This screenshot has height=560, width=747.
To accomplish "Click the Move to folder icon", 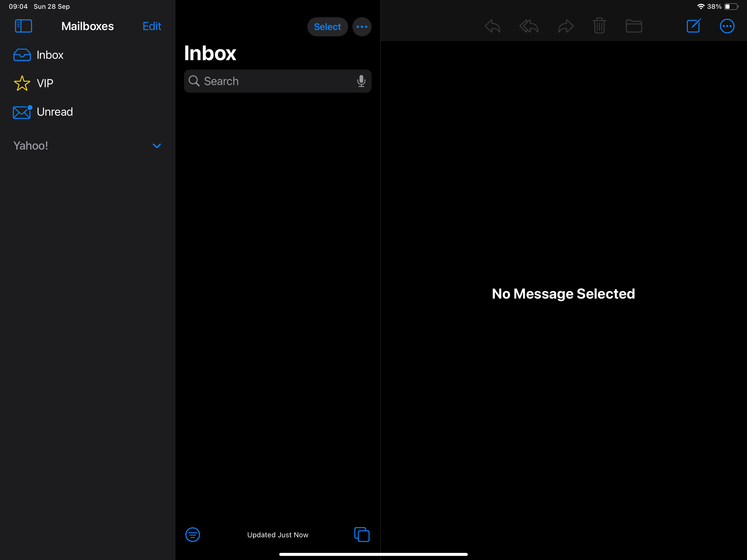I will click(x=634, y=26).
